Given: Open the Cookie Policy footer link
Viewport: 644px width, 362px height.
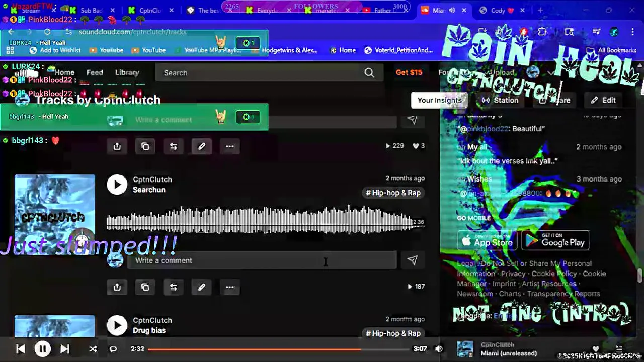Looking at the screenshot, I should [554, 274].
